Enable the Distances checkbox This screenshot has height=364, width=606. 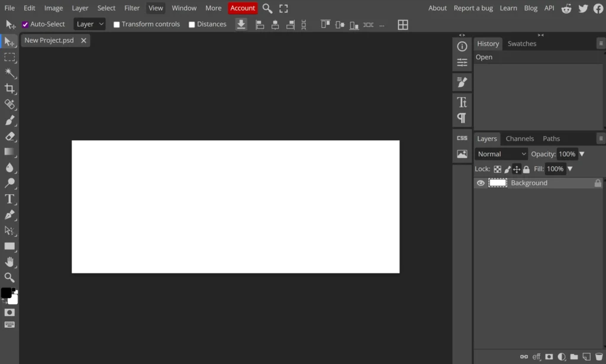point(191,24)
